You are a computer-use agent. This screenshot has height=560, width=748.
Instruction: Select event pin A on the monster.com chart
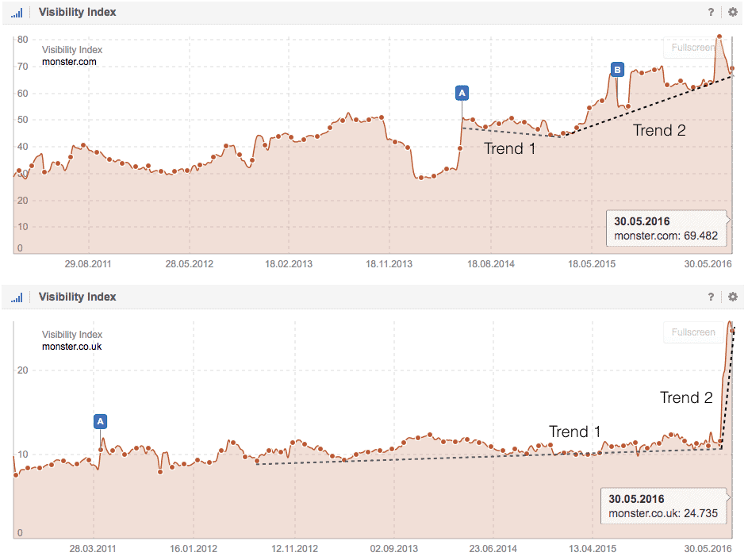click(x=462, y=94)
